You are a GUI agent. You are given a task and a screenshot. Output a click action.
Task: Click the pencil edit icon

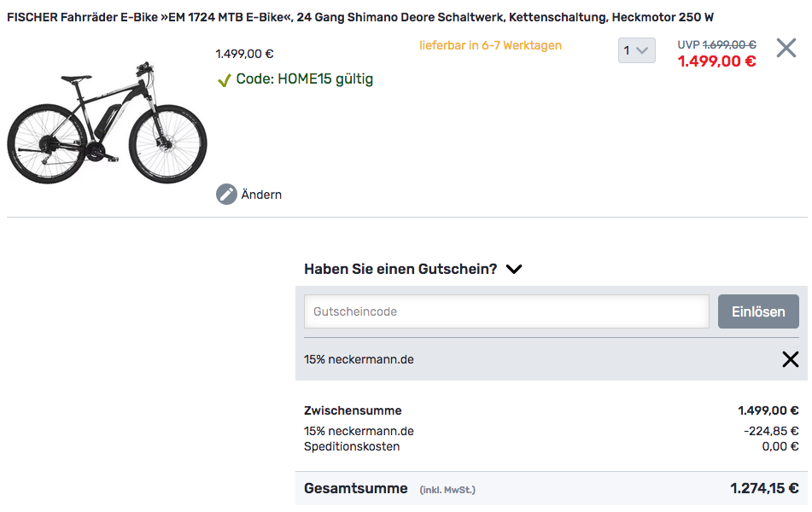point(226,195)
